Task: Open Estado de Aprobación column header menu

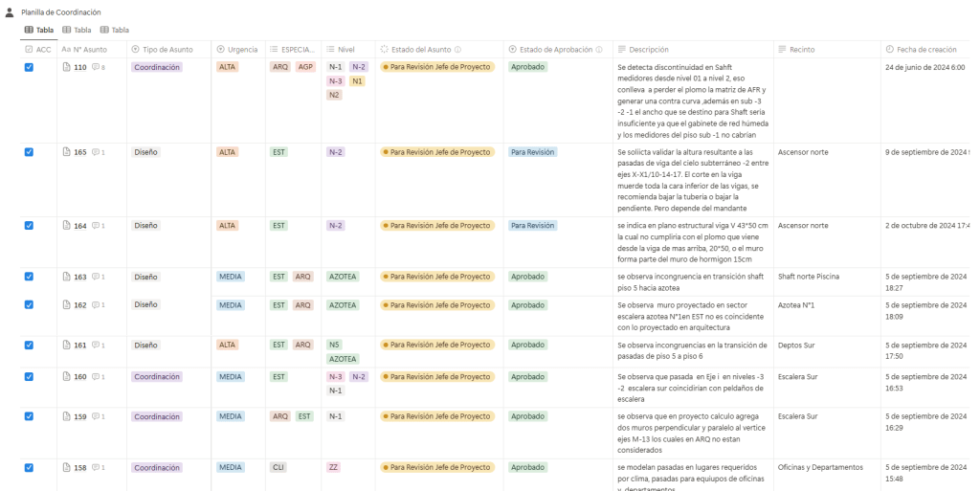Action: pos(558,50)
